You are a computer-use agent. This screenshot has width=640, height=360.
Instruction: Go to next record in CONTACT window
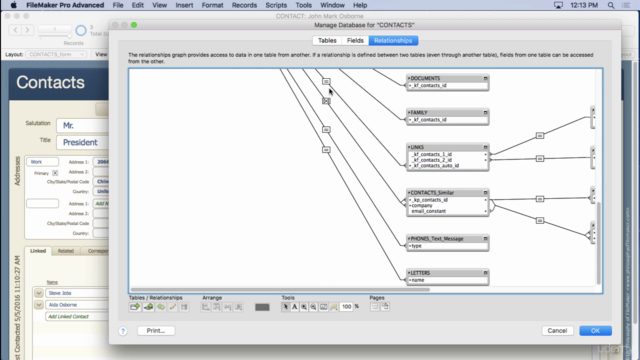click(27, 30)
